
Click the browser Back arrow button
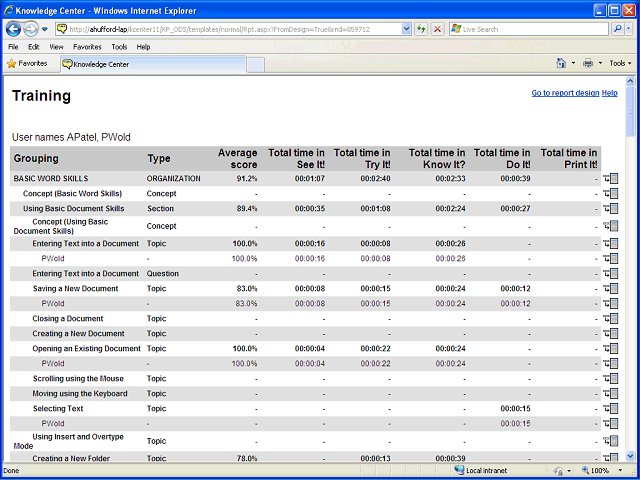click(13, 29)
